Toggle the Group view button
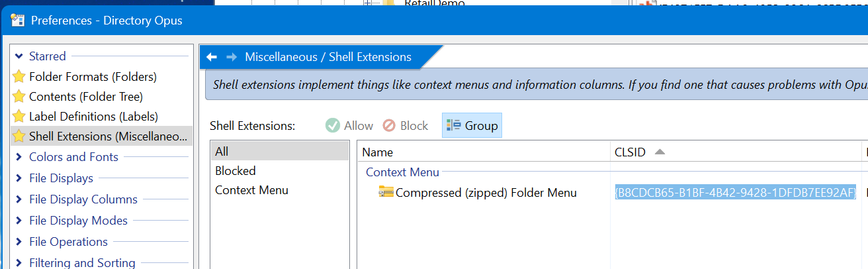Image resolution: width=868 pixels, height=269 pixels. [472, 126]
